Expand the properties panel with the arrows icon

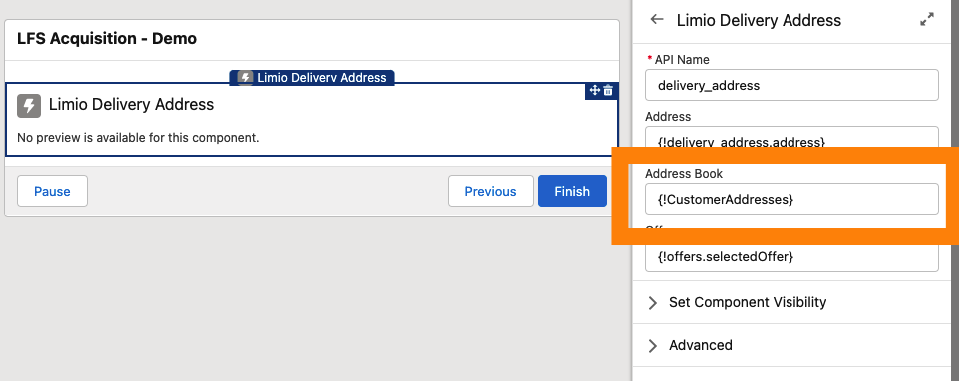point(927,20)
